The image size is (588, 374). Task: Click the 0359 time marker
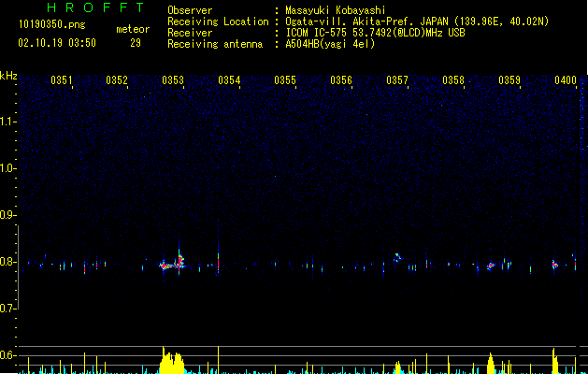509,80
